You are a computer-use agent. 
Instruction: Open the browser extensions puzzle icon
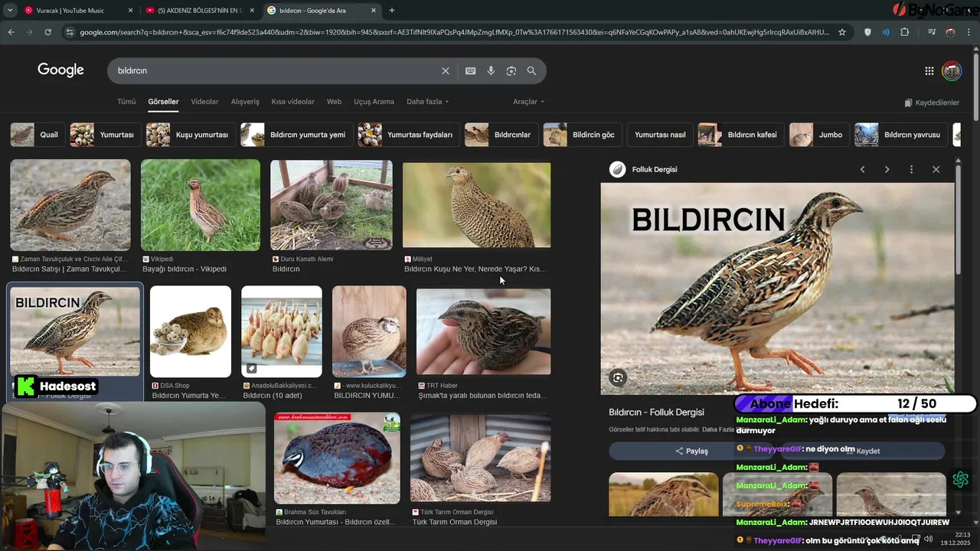coord(905,32)
